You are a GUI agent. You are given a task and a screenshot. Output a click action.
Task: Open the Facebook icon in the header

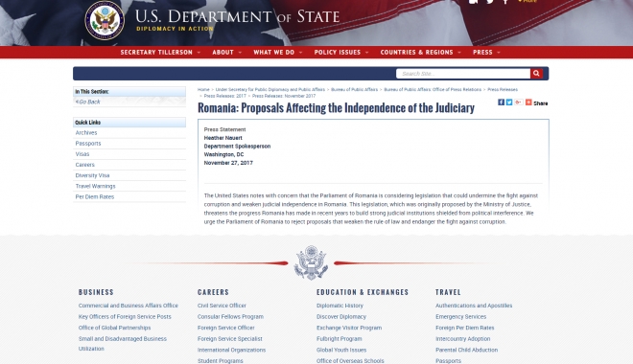[505, 2]
